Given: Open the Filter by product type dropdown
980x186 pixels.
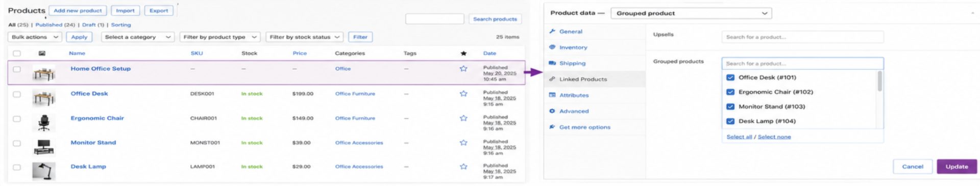Looking at the screenshot, I should click(x=220, y=37).
